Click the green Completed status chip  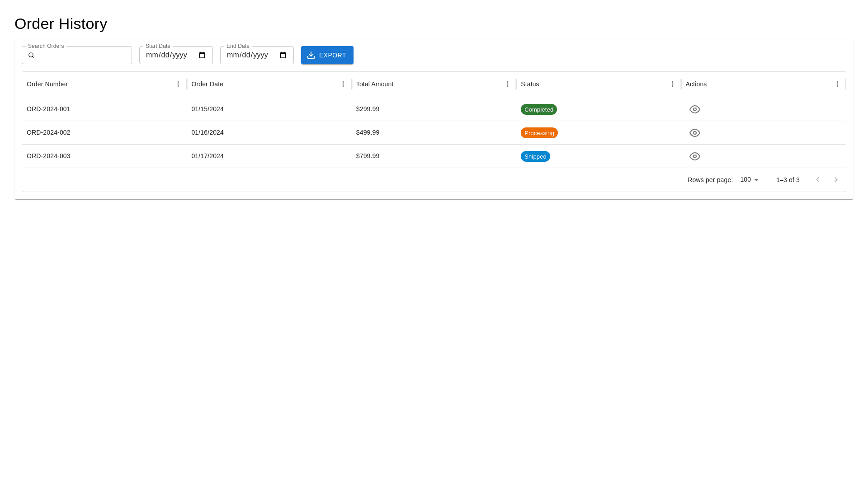pos(538,109)
